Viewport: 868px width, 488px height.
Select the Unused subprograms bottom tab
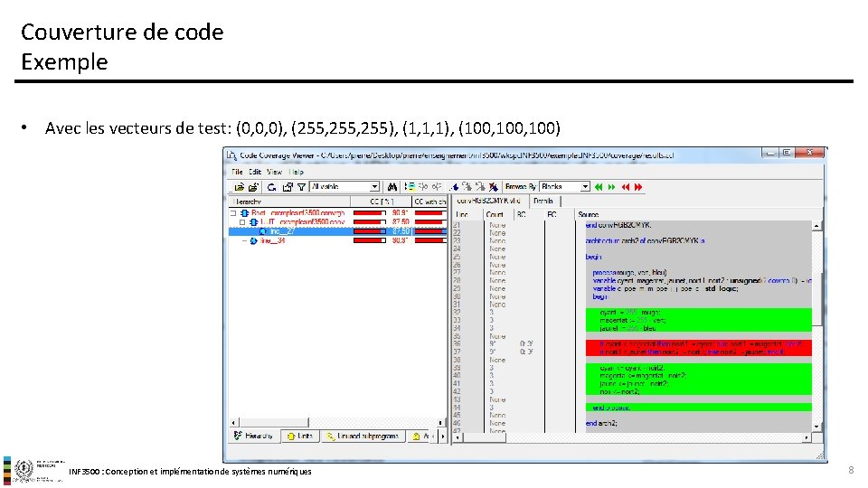point(363,436)
